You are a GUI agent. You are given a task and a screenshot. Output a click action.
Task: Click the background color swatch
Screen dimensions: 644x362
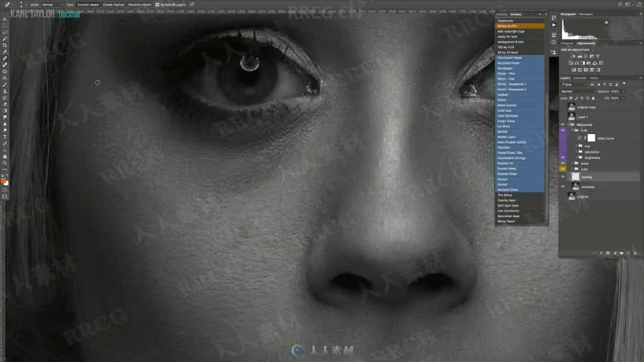tap(6, 183)
